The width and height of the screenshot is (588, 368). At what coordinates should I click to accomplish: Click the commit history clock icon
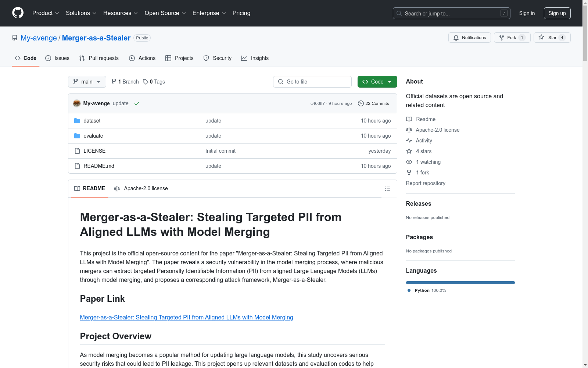point(361,103)
